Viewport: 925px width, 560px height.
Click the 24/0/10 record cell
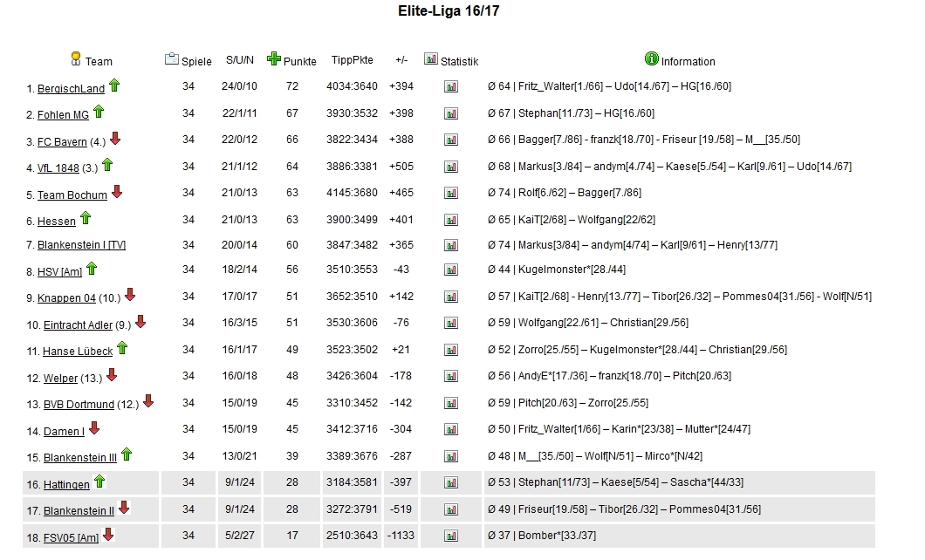(239, 86)
